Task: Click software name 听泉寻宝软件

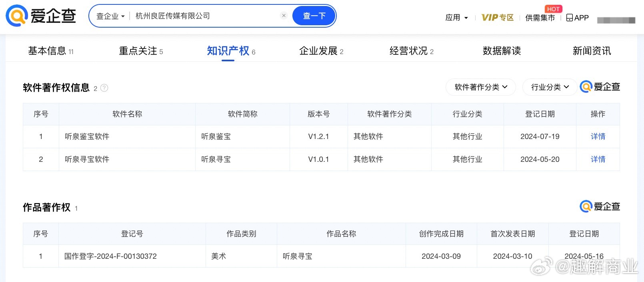Action: tap(87, 159)
